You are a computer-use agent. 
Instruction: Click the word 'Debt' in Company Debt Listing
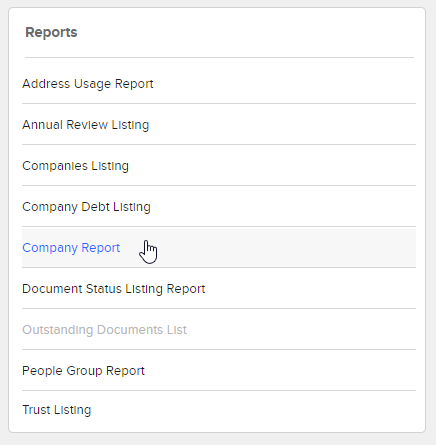[96, 207]
